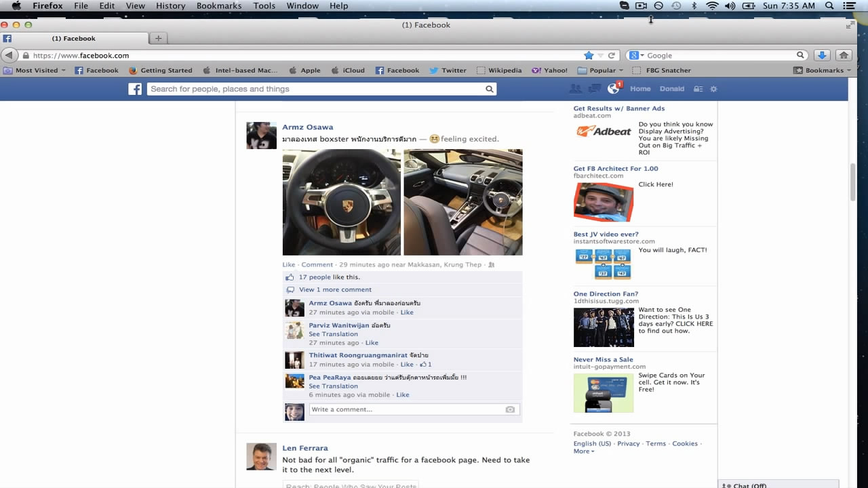Open the Apple bookmark
The height and width of the screenshot is (488, 868).
[304, 70]
